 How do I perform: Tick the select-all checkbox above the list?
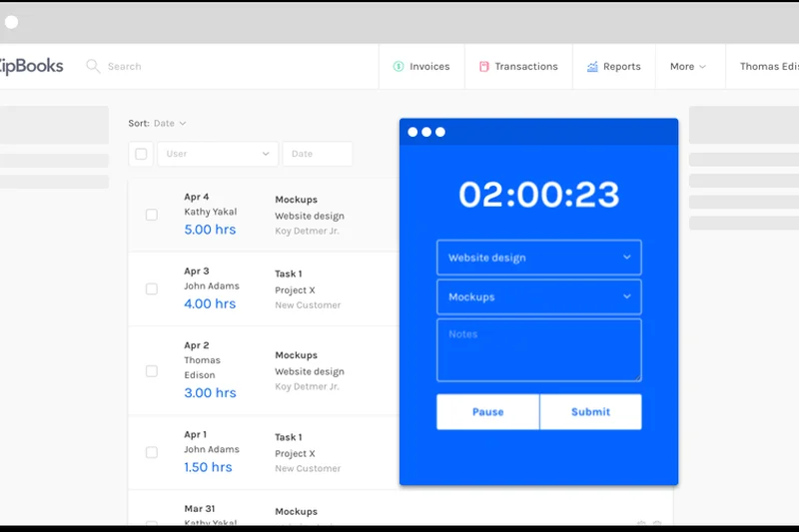(x=141, y=154)
